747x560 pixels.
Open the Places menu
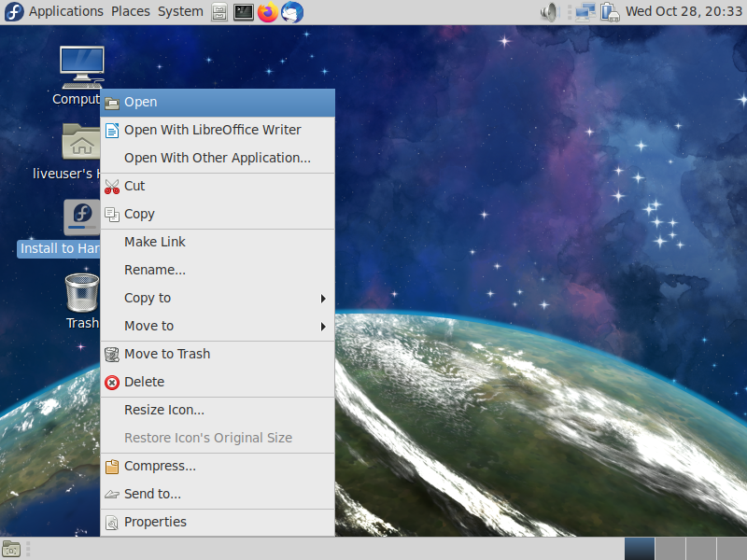pos(131,11)
